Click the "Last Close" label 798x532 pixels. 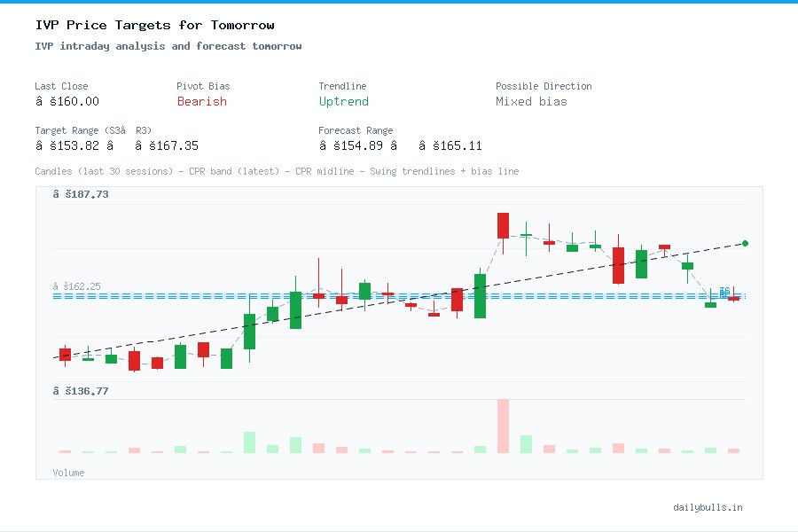click(61, 86)
